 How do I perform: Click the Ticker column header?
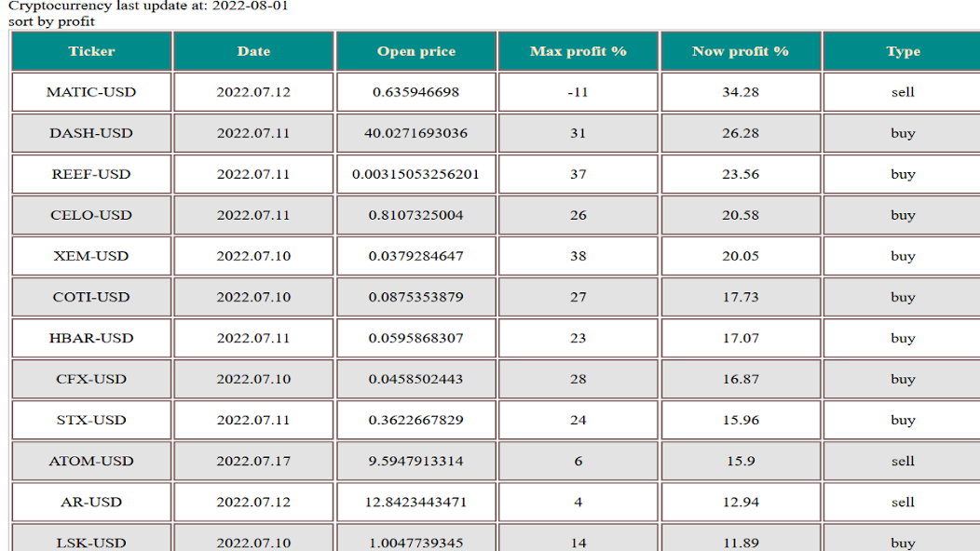[x=91, y=51]
